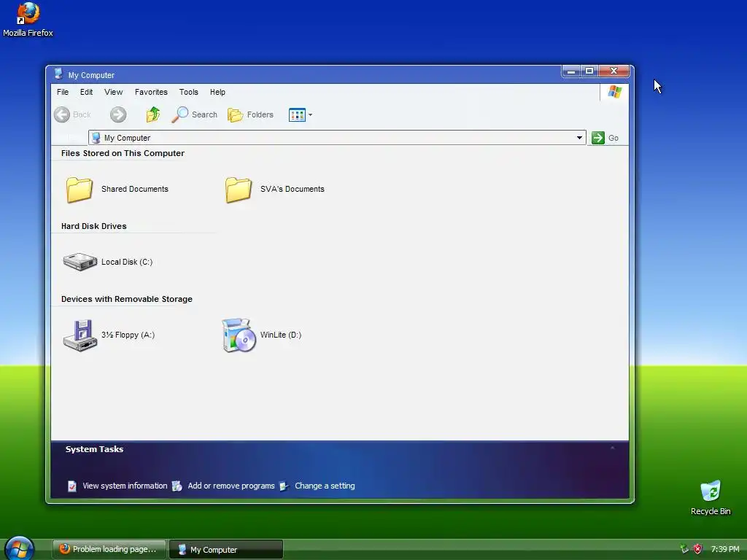
Task: Click the My Computer taskbar button
Action: (x=226, y=549)
